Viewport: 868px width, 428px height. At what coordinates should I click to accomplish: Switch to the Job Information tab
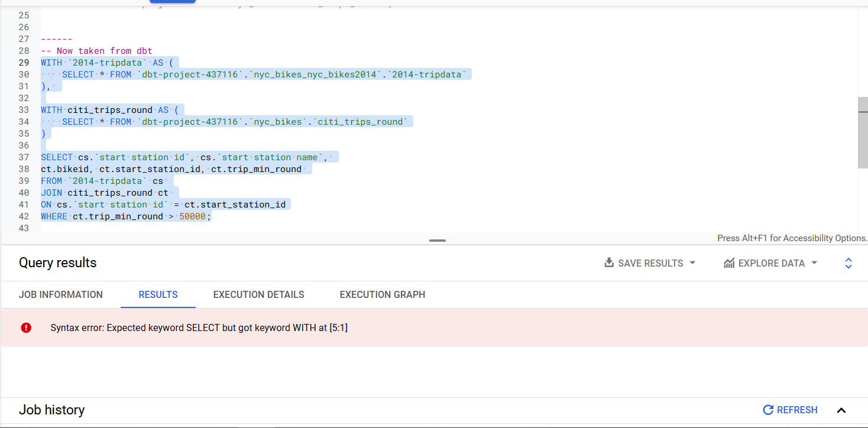pos(61,294)
